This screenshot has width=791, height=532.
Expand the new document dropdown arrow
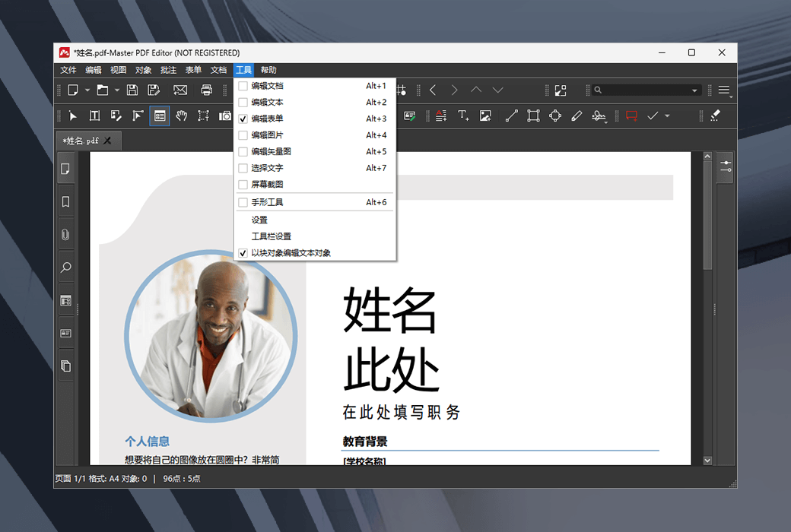(87, 90)
